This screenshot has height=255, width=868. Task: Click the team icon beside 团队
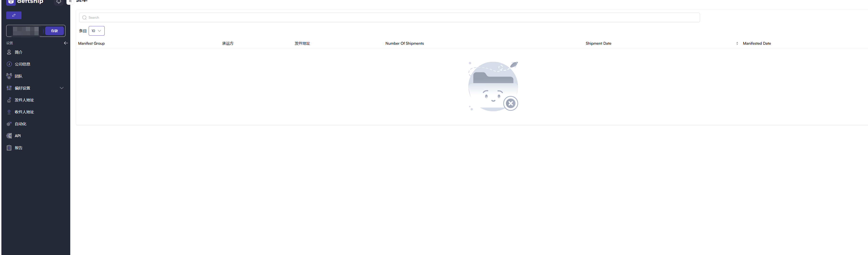[9, 76]
